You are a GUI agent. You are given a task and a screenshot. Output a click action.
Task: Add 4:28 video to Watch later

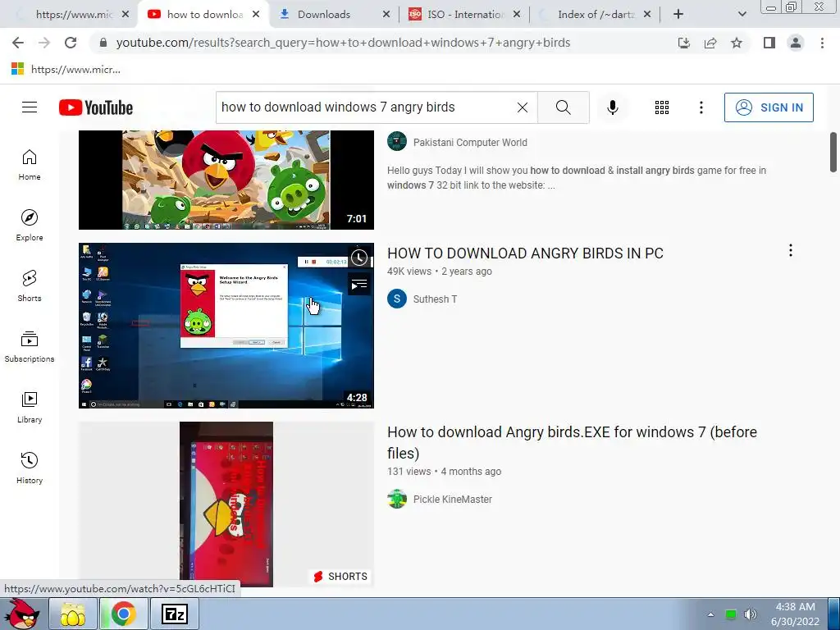point(359,258)
